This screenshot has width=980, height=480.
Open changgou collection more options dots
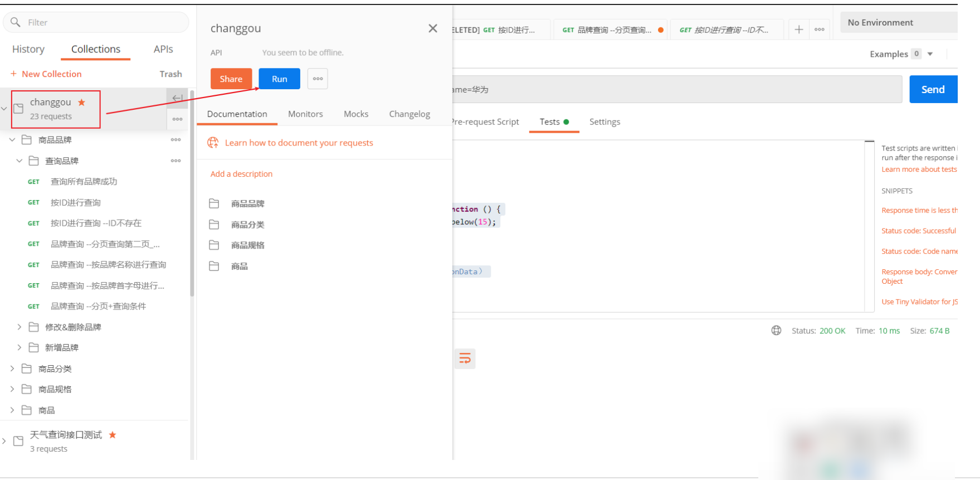click(177, 119)
